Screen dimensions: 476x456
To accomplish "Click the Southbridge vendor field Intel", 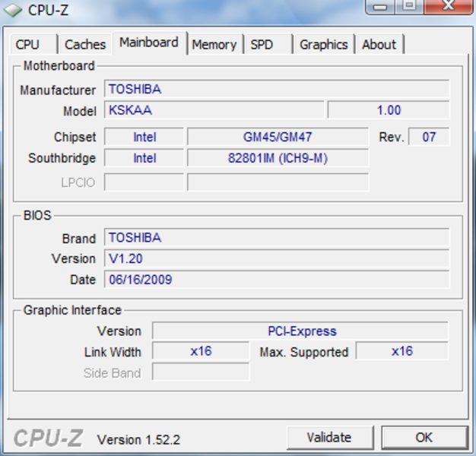I will (144, 158).
